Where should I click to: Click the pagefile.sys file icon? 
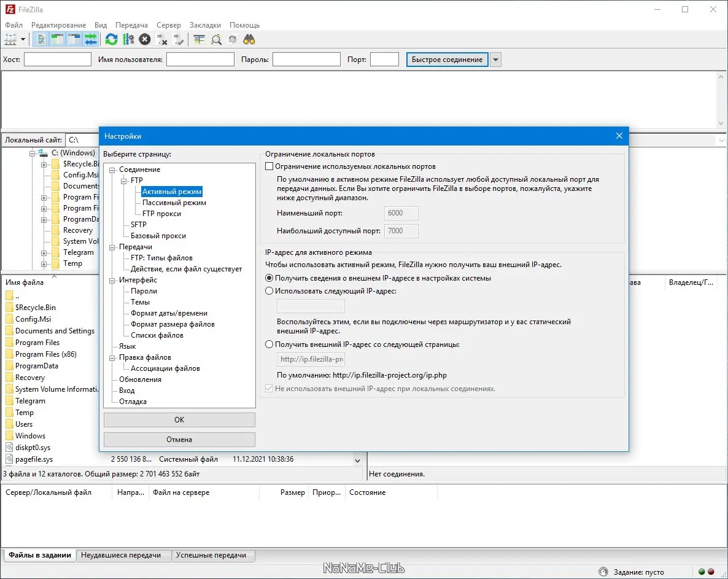click(9, 459)
